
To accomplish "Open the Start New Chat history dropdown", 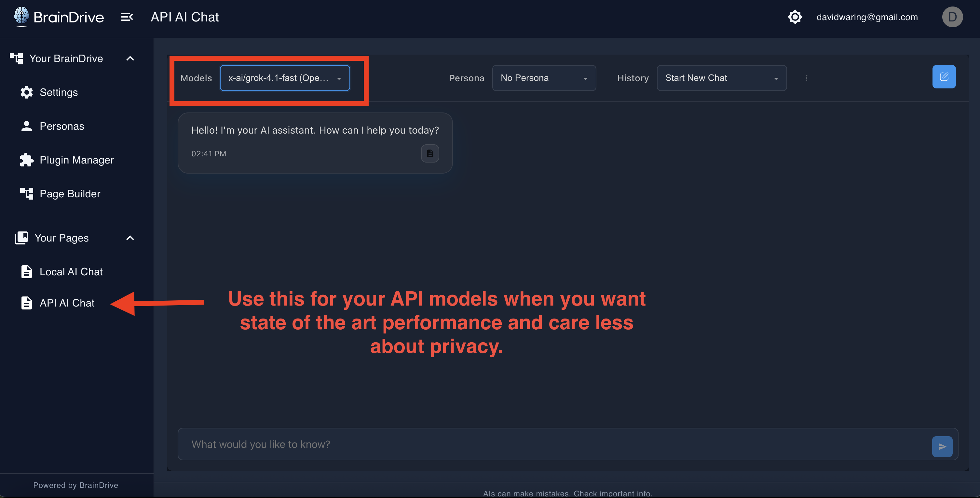I will 721,78.
